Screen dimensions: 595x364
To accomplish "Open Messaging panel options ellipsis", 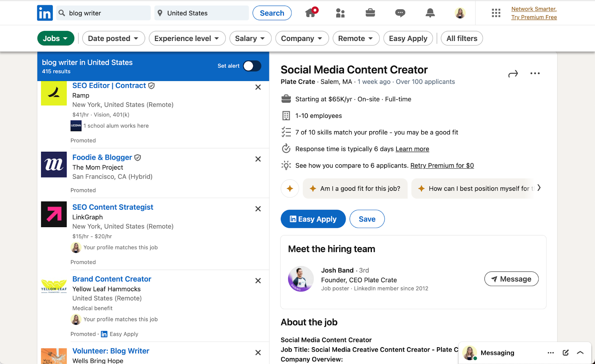I will coord(551,353).
